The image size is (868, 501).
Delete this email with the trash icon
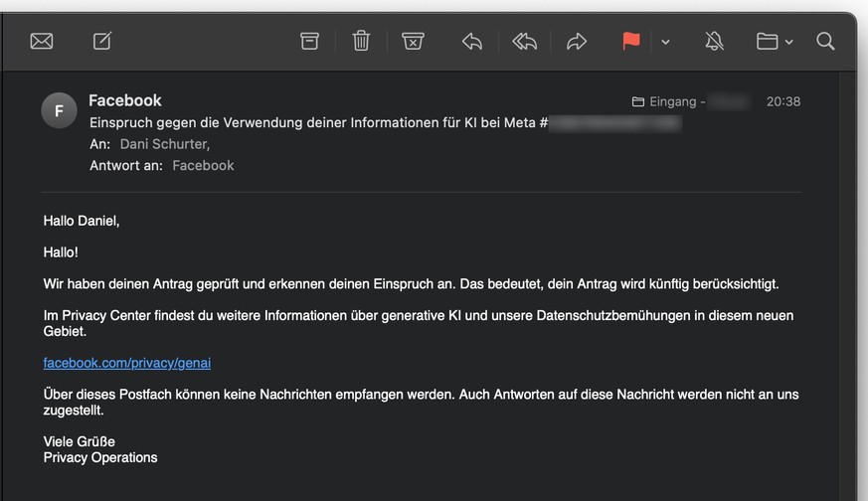click(x=361, y=41)
